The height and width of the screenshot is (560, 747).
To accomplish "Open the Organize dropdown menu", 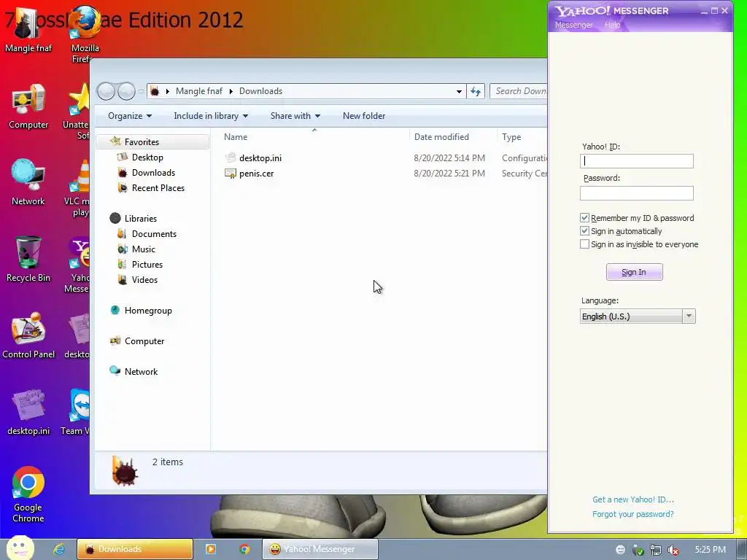I will pyautogui.click(x=130, y=116).
